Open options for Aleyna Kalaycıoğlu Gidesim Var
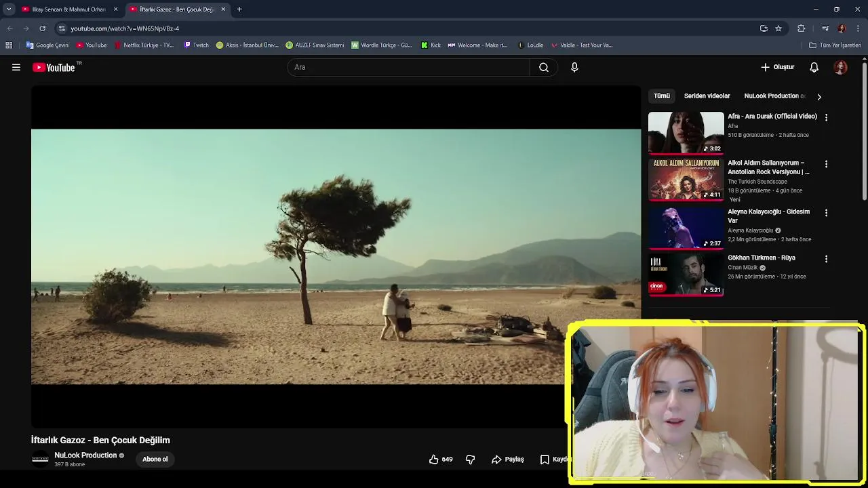868x488 pixels. point(826,213)
